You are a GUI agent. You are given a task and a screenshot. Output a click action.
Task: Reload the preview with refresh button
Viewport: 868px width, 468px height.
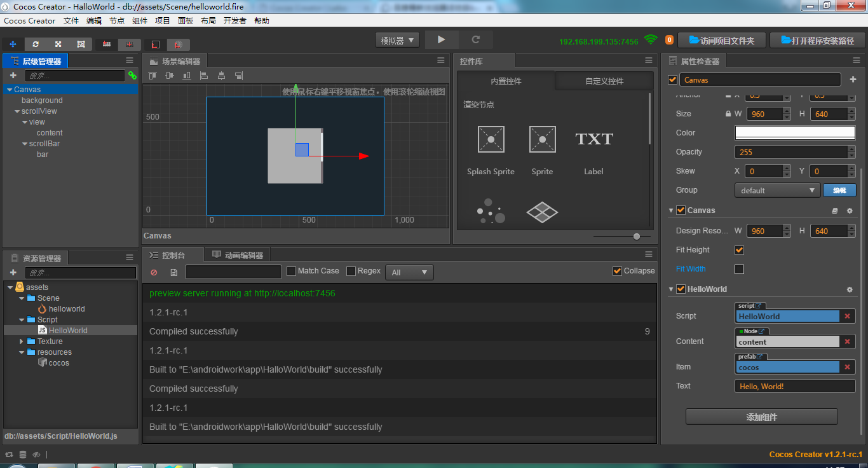[475, 39]
